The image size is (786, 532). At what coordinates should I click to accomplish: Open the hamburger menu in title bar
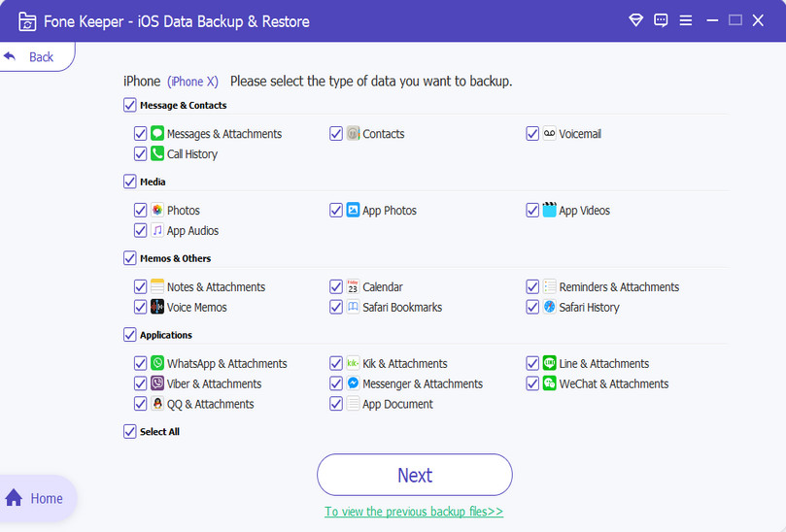pyautogui.click(x=686, y=20)
